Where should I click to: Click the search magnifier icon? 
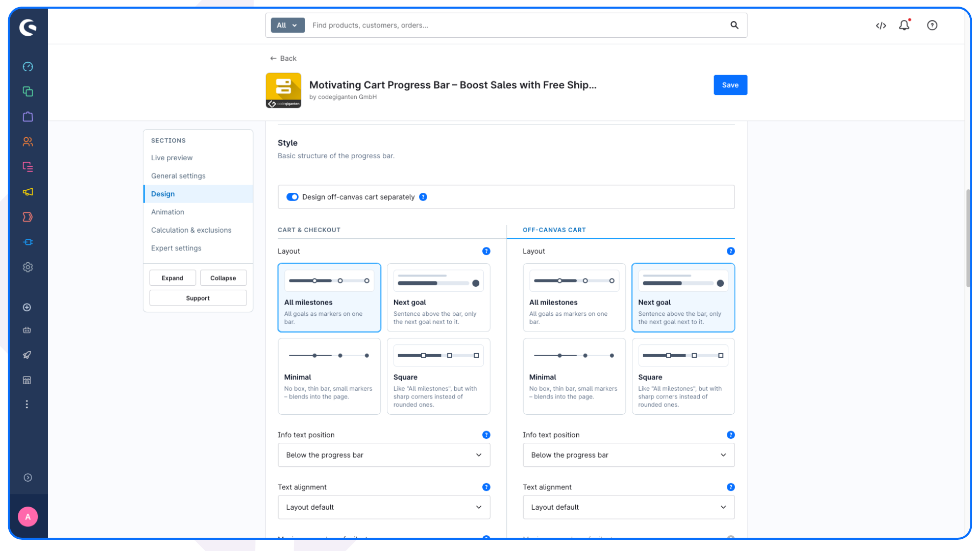734,25
